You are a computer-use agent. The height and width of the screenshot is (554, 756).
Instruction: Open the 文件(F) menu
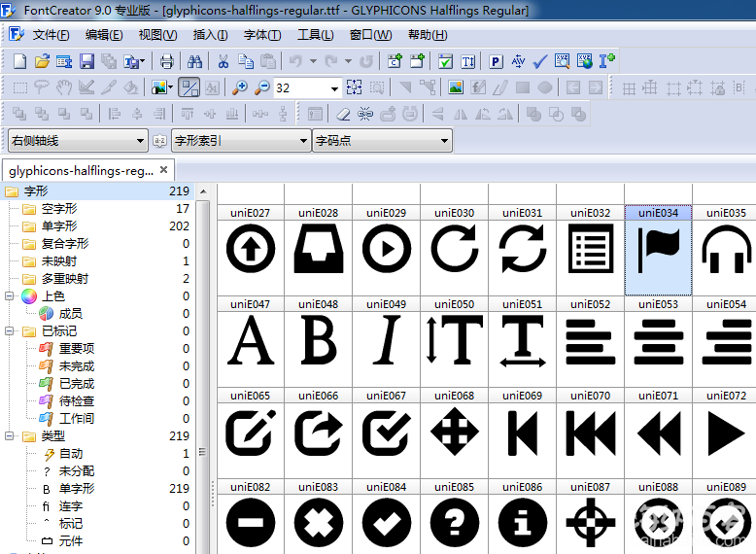tap(51, 35)
